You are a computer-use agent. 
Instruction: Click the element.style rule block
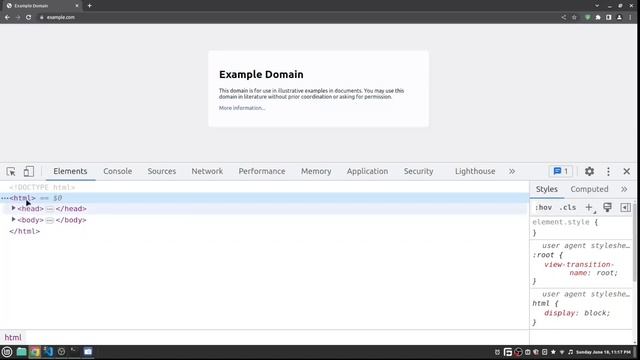click(x=581, y=227)
